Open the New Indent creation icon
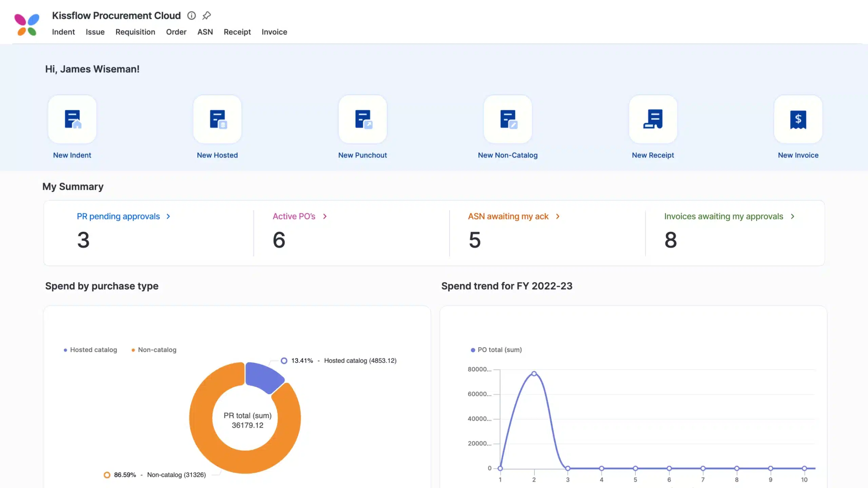Screen dimensions: 868x488 point(72,119)
